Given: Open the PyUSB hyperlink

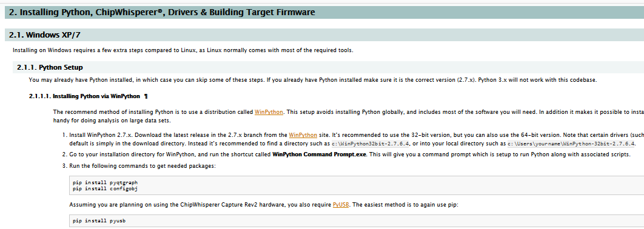Looking at the screenshot, I should pyautogui.click(x=341, y=204).
